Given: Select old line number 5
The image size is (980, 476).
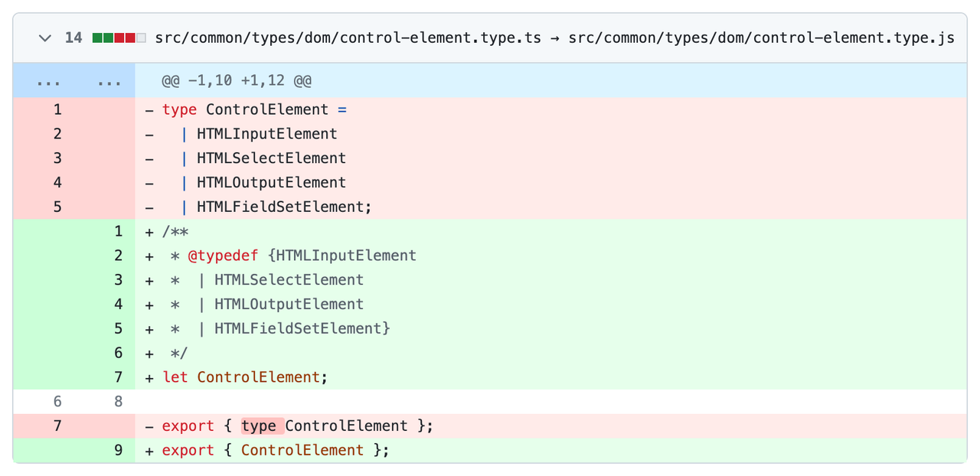Looking at the screenshot, I should [x=57, y=207].
